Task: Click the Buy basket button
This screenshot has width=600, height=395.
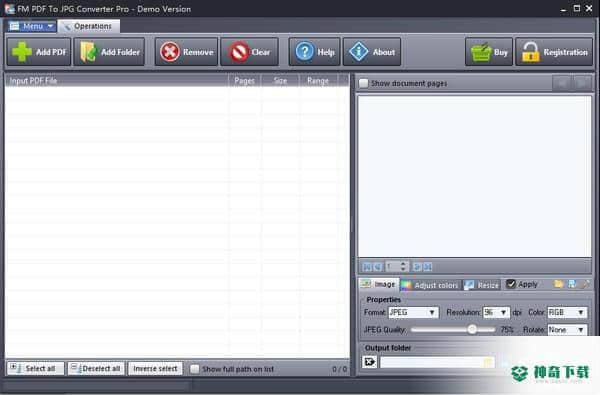Action: point(489,52)
